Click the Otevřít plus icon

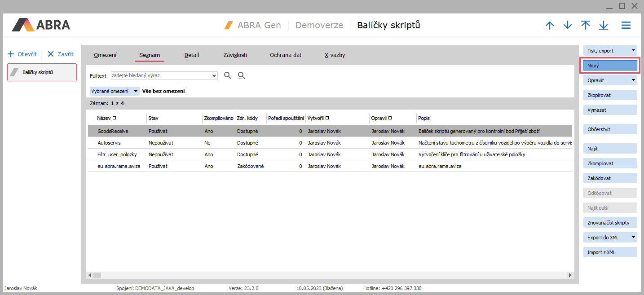tap(11, 54)
